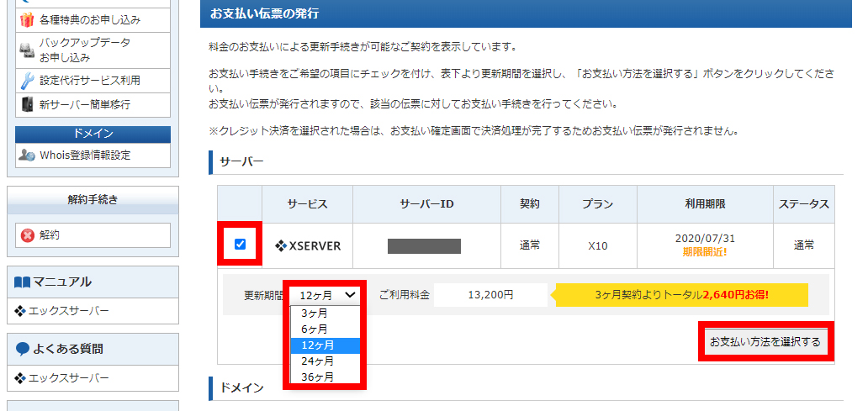Click the server icon for 新サーバー簡単移行
The width and height of the screenshot is (868, 411).
27,105
